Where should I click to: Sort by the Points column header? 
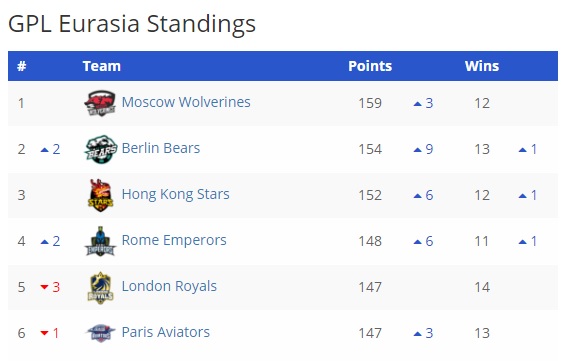tap(370, 66)
